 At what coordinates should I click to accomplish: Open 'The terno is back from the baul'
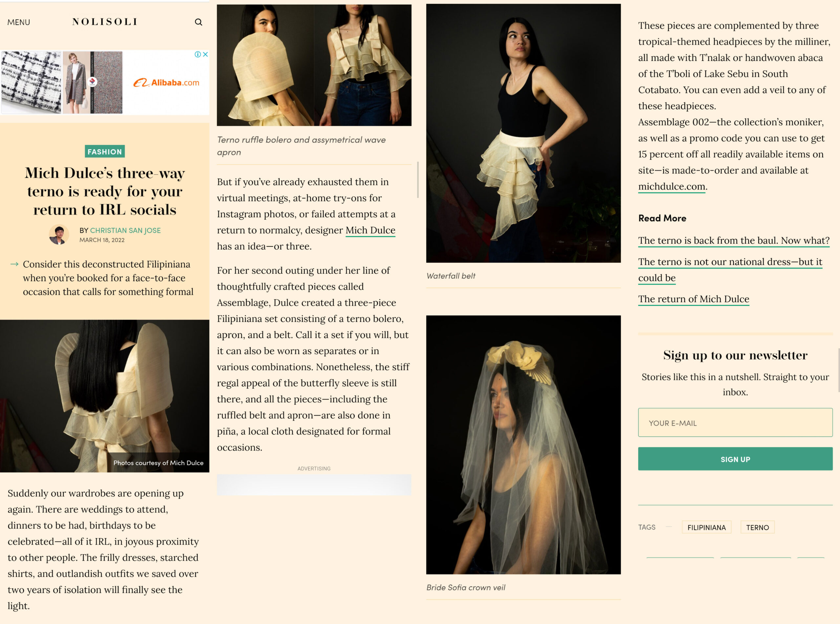tap(733, 240)
